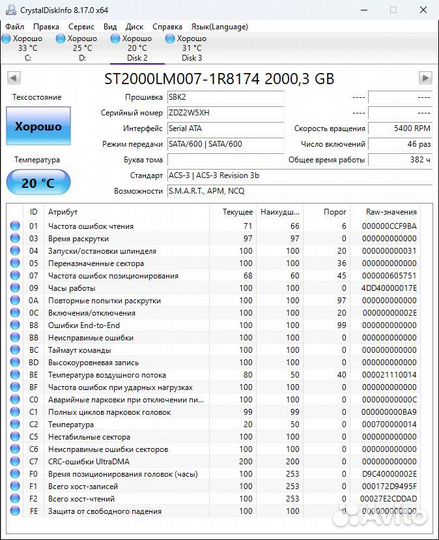This screenshot has height=540, width=439.
Task: Click the power-on count value 46 раз
Action: point(400,144)
